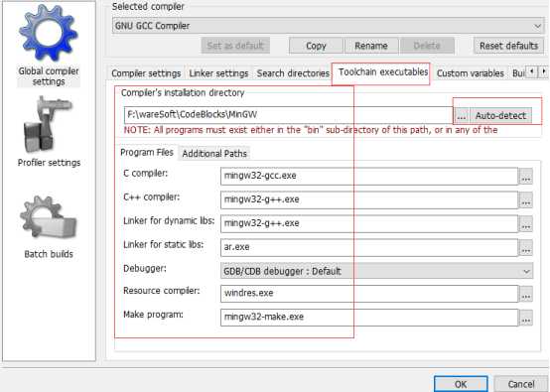The width and height of the screenshot is (550, 392).
Task: Expand the Selected compiler dropdown
Action: (329, 26)
